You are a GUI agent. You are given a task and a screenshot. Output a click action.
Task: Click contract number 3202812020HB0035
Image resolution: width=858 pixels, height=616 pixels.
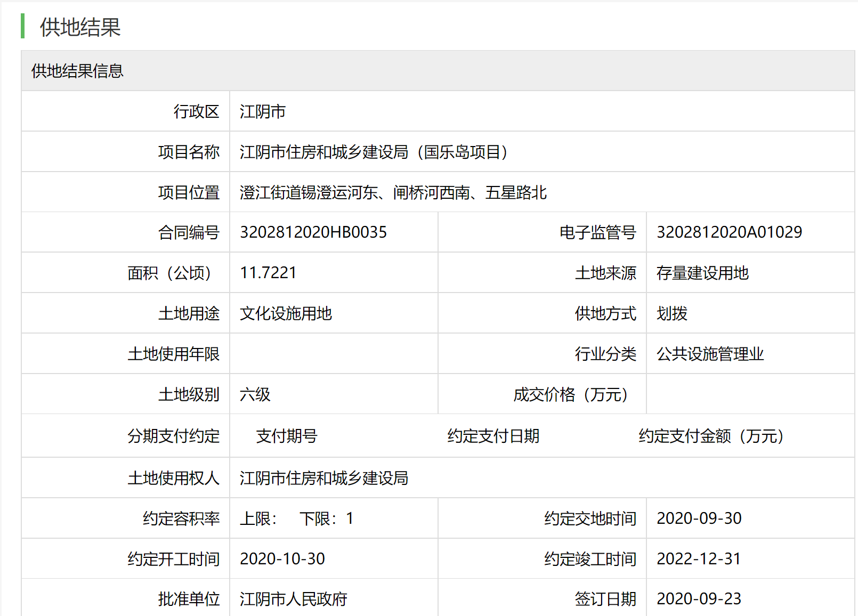click(x=313, y=232)
